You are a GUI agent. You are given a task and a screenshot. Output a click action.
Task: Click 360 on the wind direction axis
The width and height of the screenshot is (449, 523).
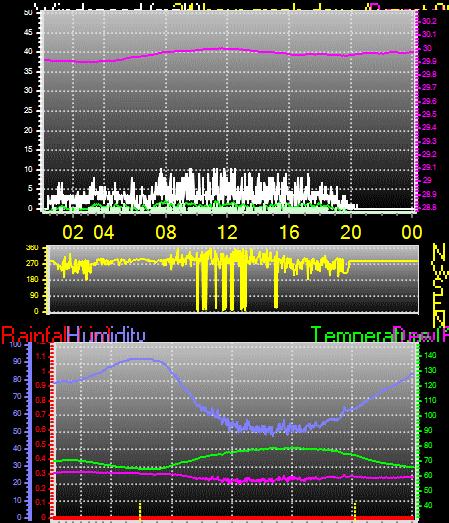click(32, 247)
